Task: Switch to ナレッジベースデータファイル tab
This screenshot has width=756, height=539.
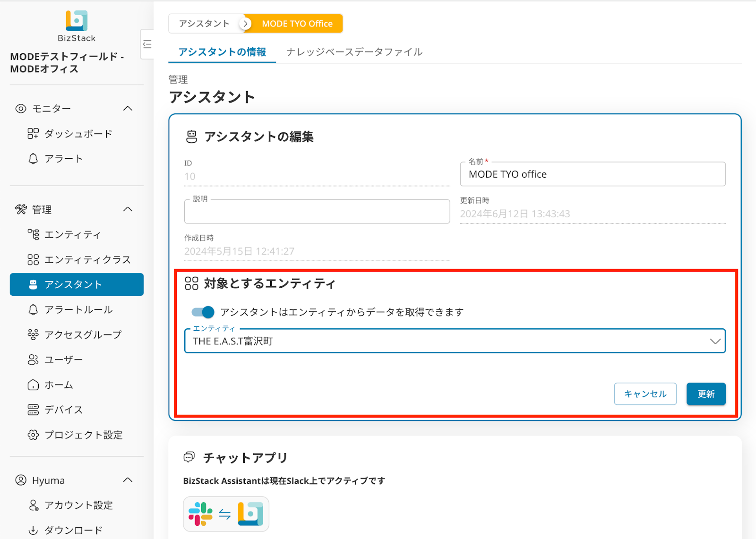Action: click(x=354, y=52)
